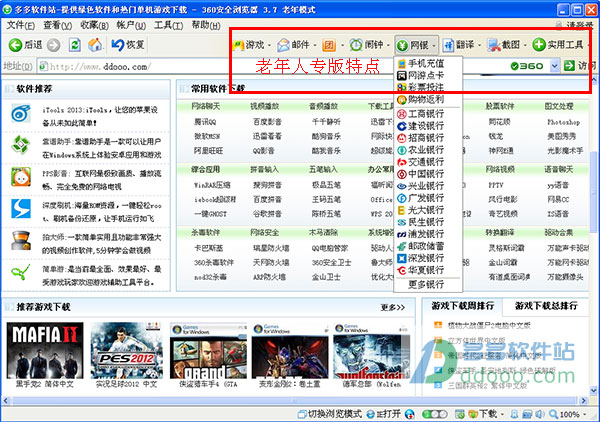
Task: Toggle the green three-dot switch in status bar
Action: click(435, 414)
